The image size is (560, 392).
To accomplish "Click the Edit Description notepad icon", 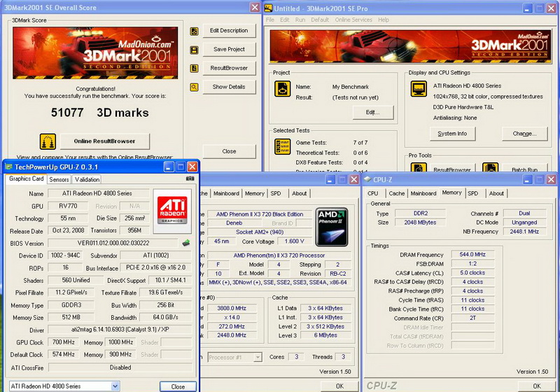I will point(194,31).
